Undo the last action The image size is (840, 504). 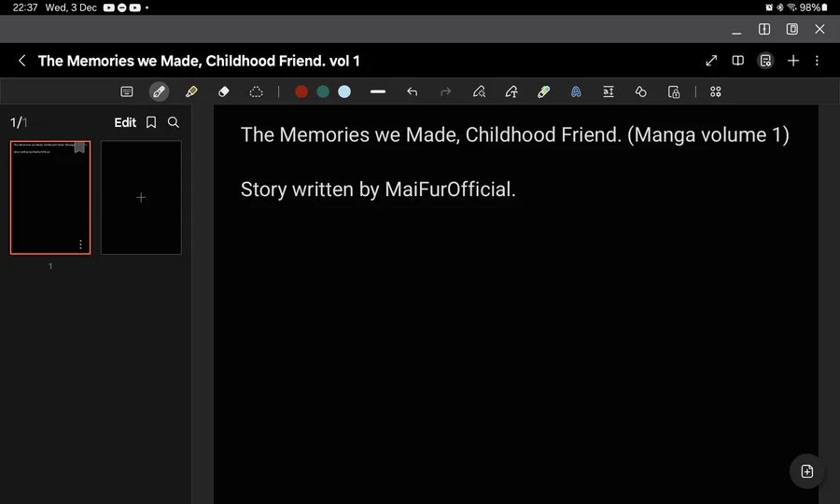[412, 91]
